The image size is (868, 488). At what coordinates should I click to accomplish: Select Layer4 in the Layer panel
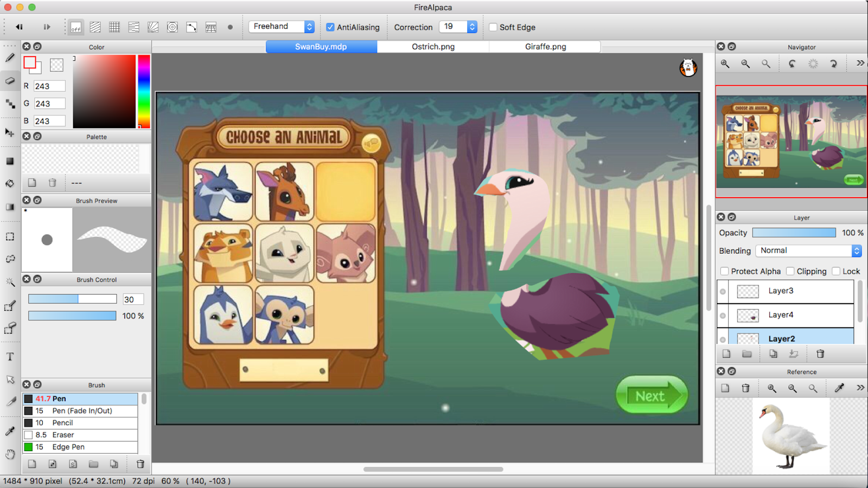pos(786,315)
